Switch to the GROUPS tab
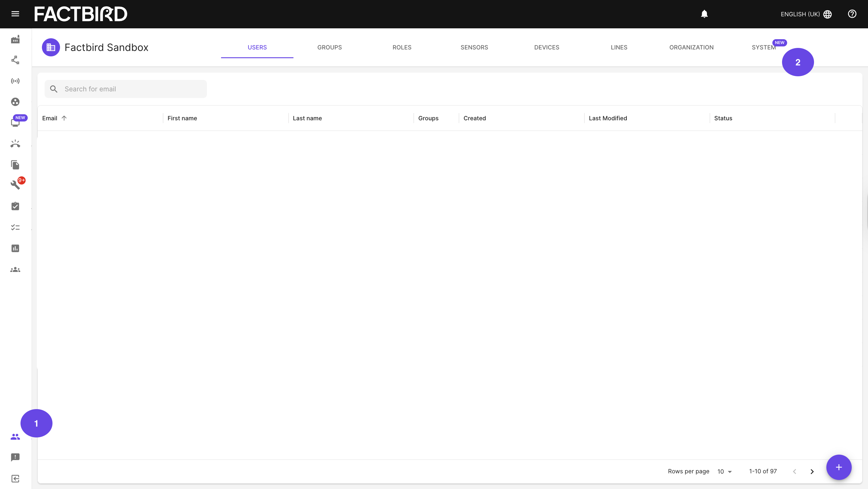Viewport: 868px width, 489px height. (330, 48)
